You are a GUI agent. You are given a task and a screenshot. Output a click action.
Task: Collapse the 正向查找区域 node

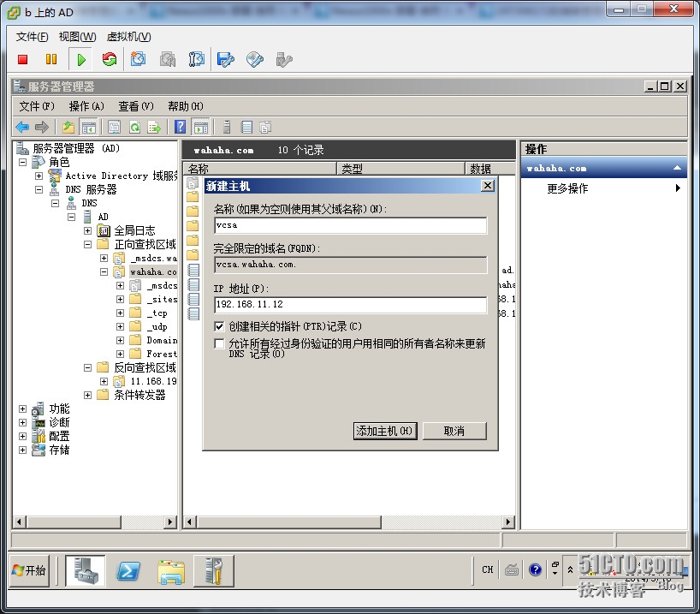click(x=88, y=244)
